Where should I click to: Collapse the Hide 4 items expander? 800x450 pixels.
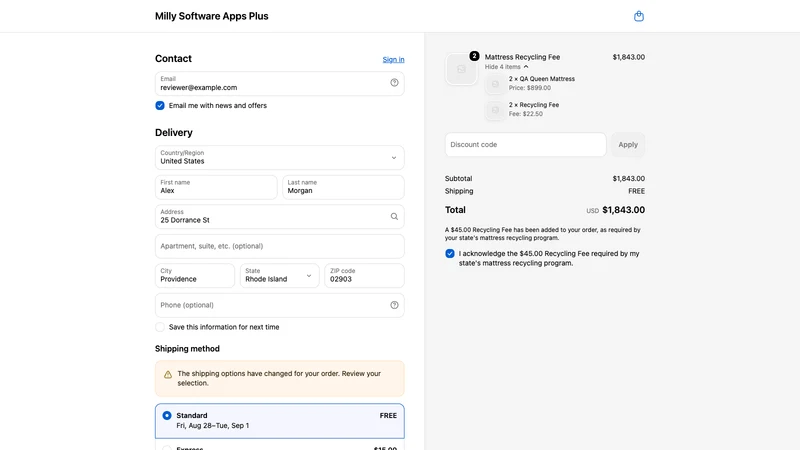tap(506, 67)
